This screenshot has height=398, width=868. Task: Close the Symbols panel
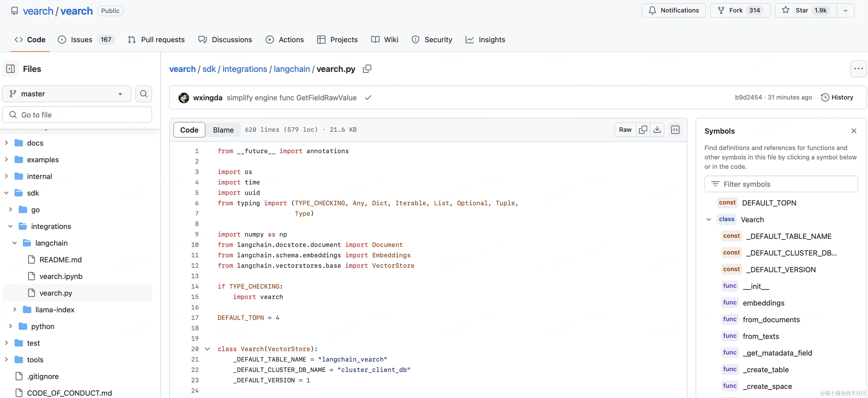click(x=854, y=131)
